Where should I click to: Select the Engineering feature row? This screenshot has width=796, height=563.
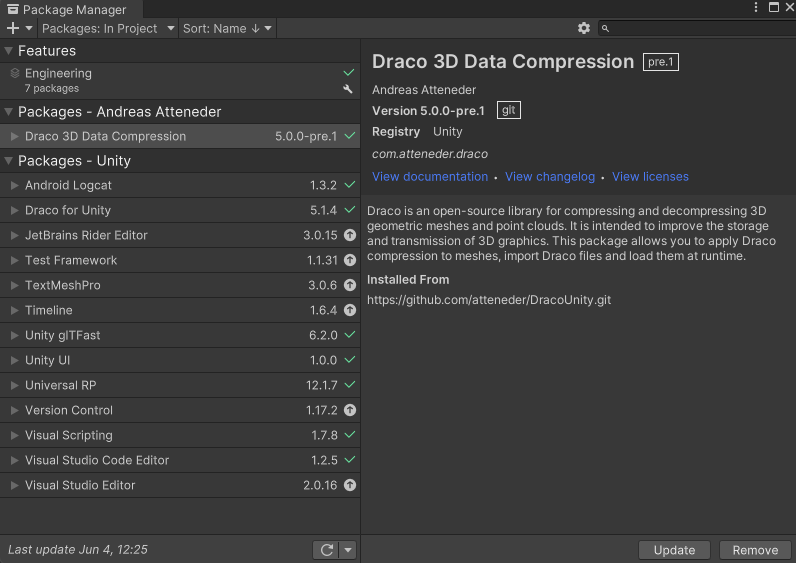[180, 81]
